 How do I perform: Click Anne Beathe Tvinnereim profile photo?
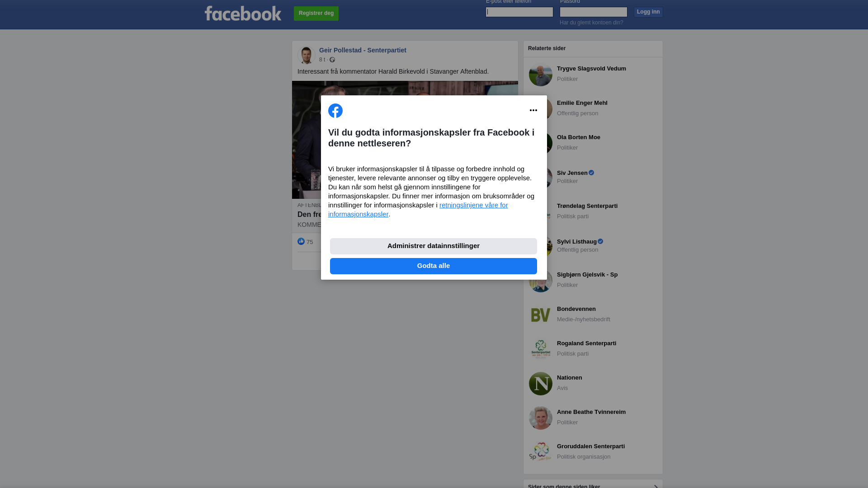click(x=541, y=418)
